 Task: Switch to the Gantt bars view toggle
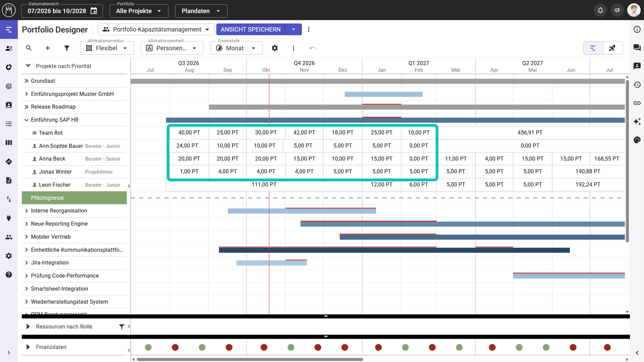point(593,48)
